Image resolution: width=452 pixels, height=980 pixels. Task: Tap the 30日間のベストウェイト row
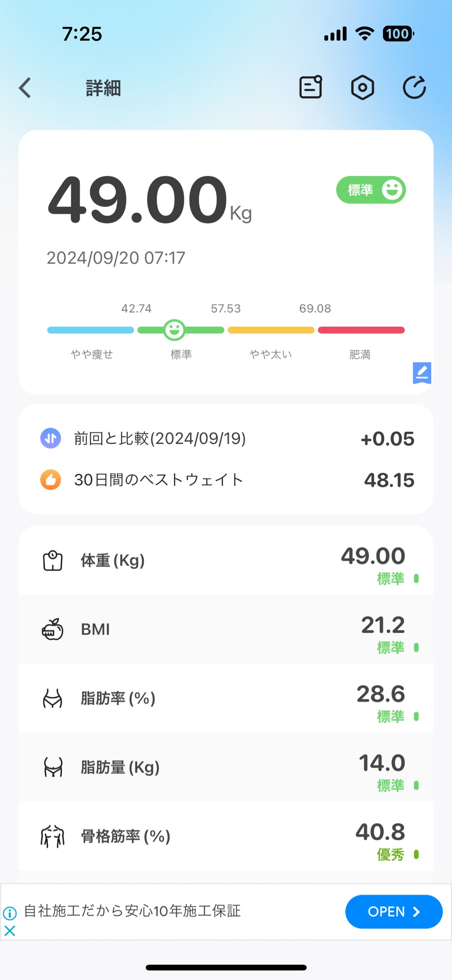(x=226, y=480)
